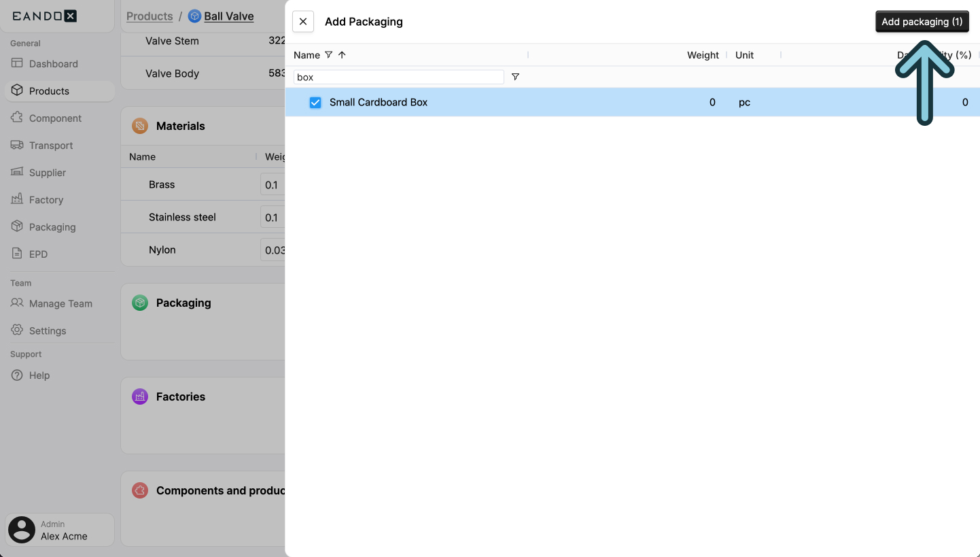The width and height of the screenshot is (980, 557).
Task: Close the Add Packaging panel
Action: 303,22
